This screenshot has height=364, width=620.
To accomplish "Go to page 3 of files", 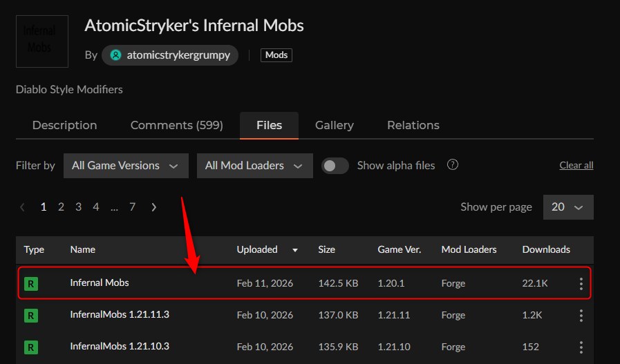I will click(78, 207).
